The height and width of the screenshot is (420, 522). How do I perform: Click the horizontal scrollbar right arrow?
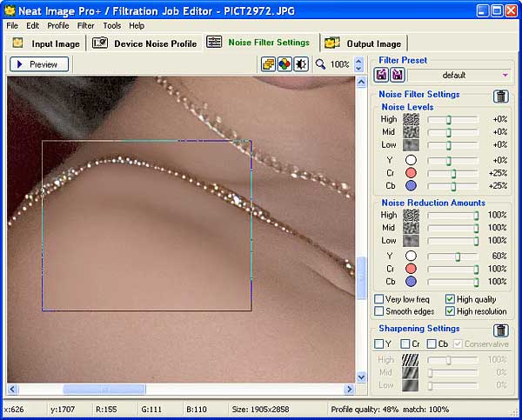coord(349,389)
